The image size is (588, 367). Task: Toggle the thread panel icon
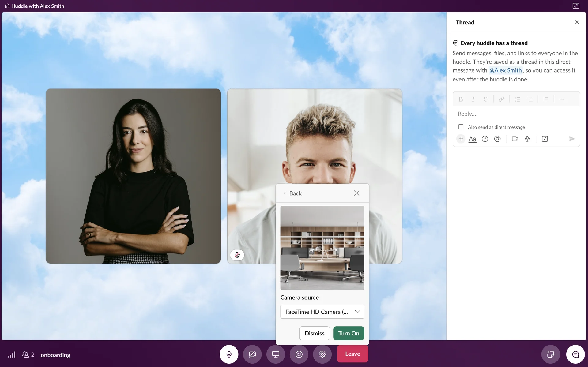[575, 354]
